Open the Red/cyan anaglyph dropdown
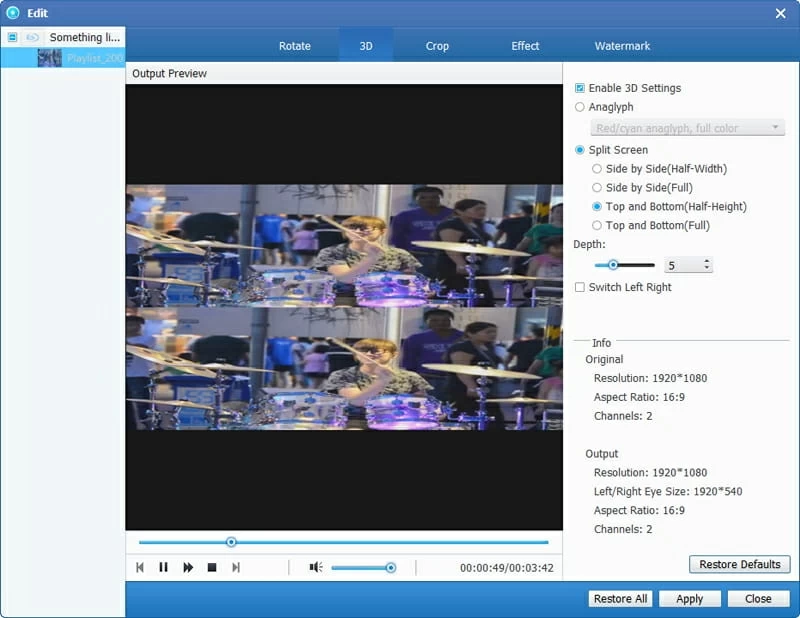800x618 pixels. (x=687, y=128)
